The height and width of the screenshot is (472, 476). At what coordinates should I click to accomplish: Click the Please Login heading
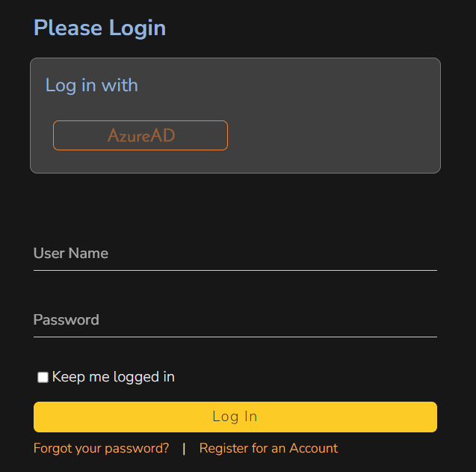[99, 28]
